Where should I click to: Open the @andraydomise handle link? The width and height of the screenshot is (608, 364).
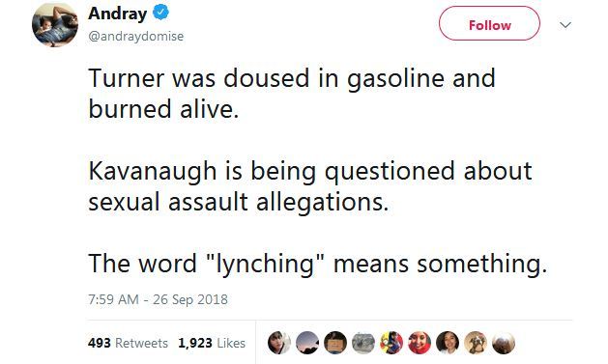[x=136, y=36]
